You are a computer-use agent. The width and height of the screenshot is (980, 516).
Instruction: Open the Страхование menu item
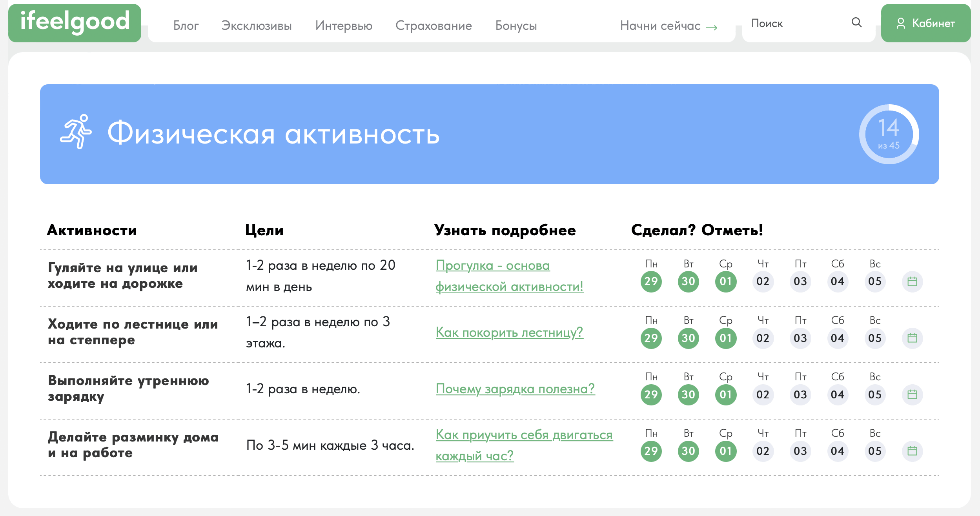434,25
